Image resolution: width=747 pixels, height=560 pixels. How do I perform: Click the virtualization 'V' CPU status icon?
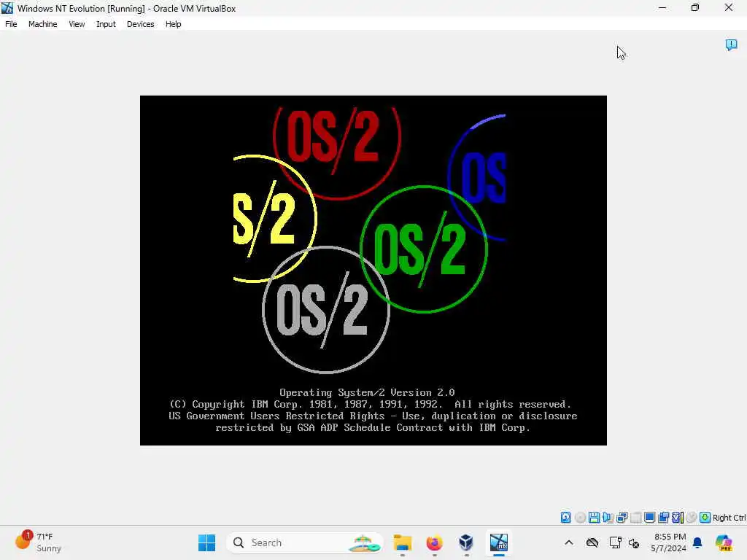678,518
